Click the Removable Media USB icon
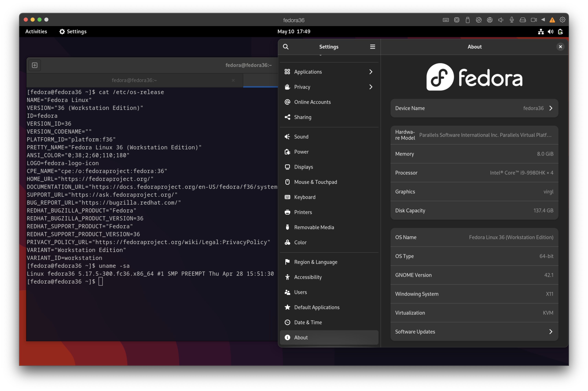This screenshot has height=391, width=588. [x=287, y=227]
